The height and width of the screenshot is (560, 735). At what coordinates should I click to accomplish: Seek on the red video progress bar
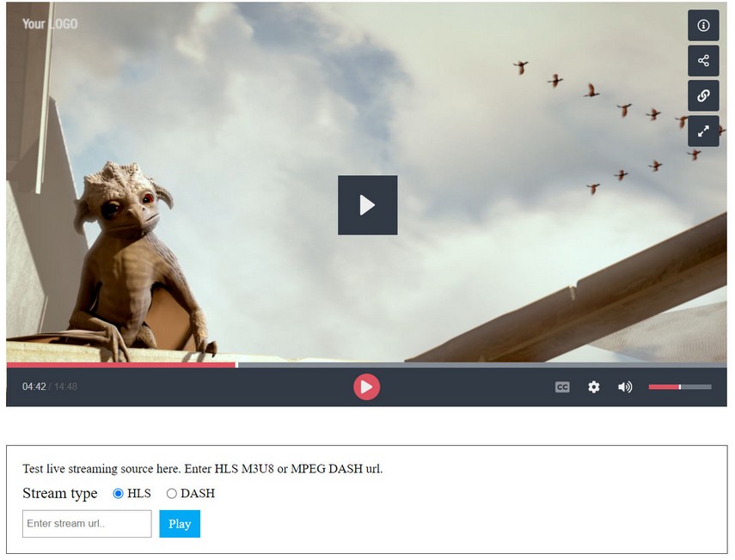(x=366, y=365)
